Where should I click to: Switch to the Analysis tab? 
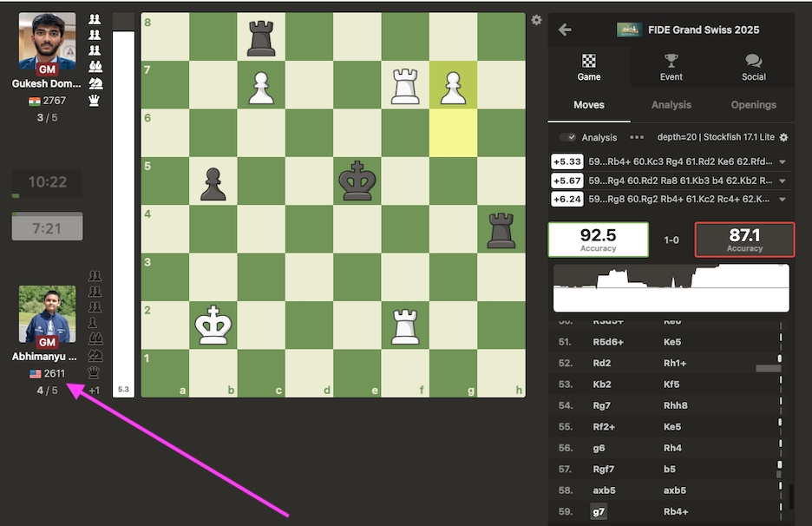coord(671,105)
